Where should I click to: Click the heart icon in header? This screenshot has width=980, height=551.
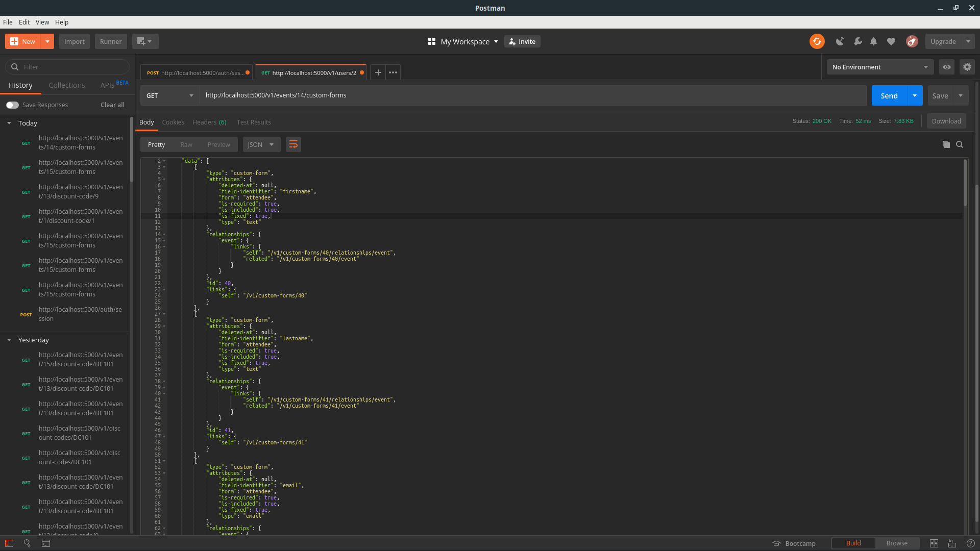[891, 41]
